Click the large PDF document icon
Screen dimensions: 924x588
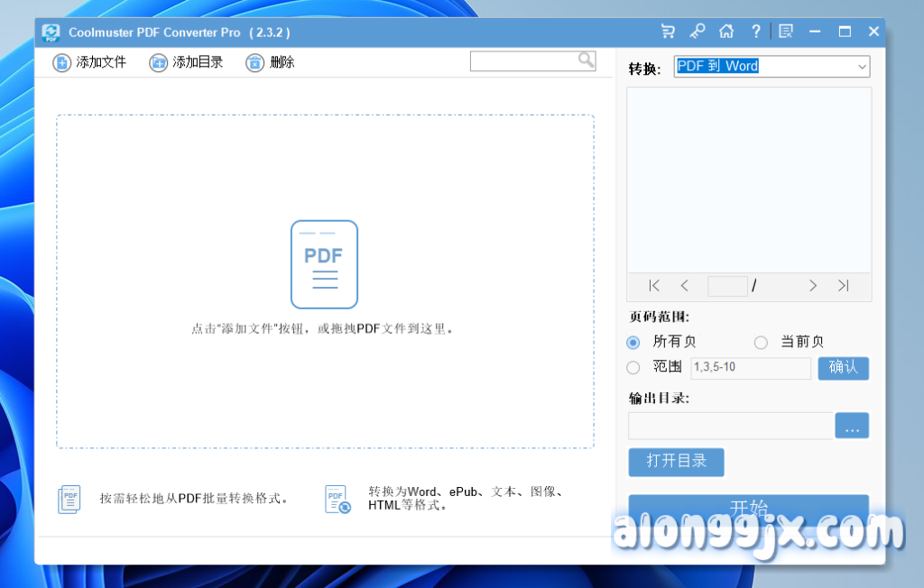click(x=324, y=264)
